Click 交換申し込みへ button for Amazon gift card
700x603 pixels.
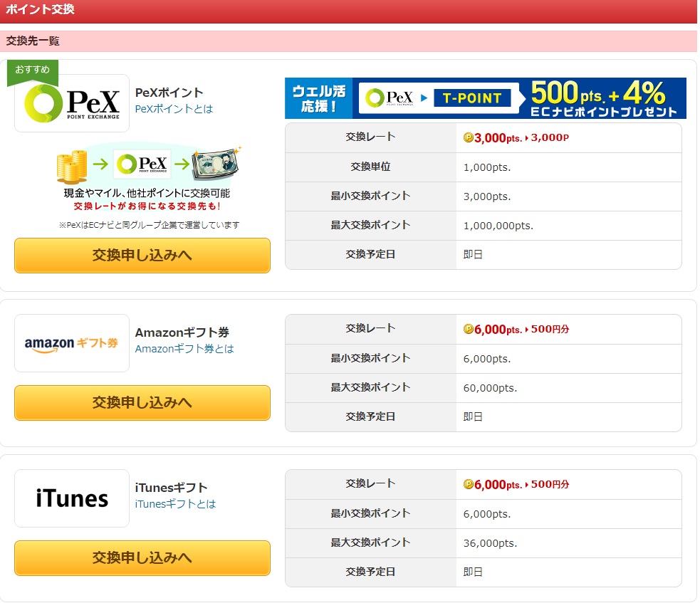pos(142,403)
